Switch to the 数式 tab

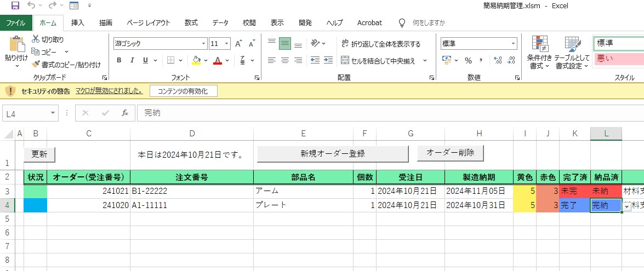(191, 23)
